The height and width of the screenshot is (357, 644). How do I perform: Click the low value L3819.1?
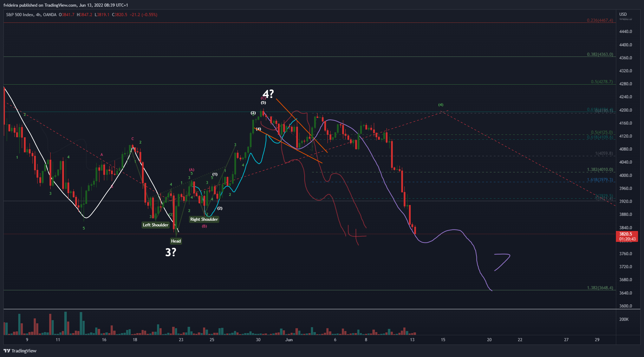pyautogui.click(x=102, y=15)
